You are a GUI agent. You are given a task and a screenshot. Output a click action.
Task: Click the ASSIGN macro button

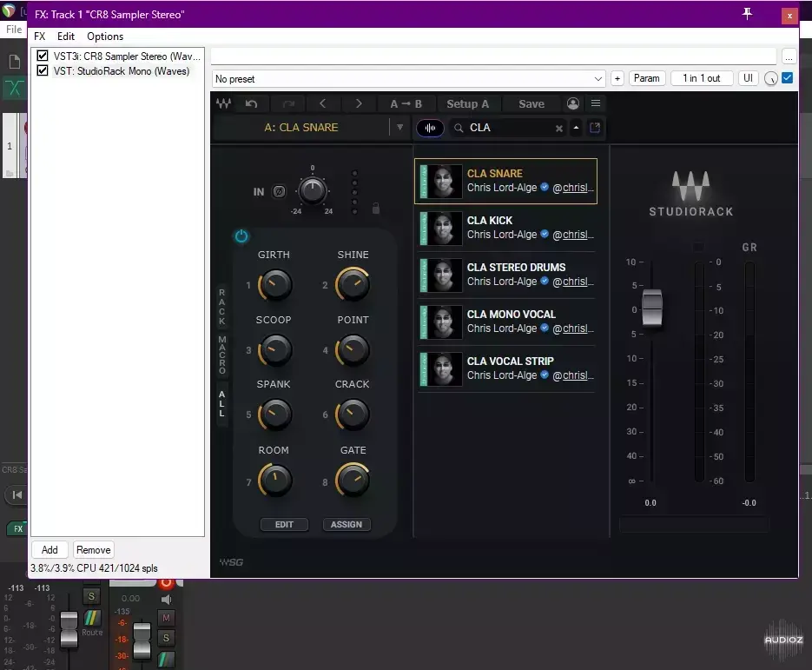coord(347,524)
